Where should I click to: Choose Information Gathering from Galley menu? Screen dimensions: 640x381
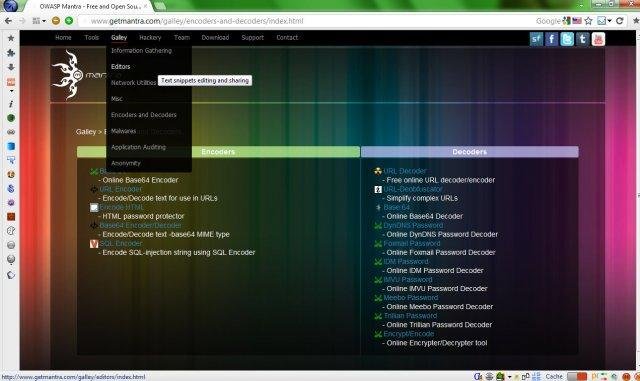click(142, 51)
